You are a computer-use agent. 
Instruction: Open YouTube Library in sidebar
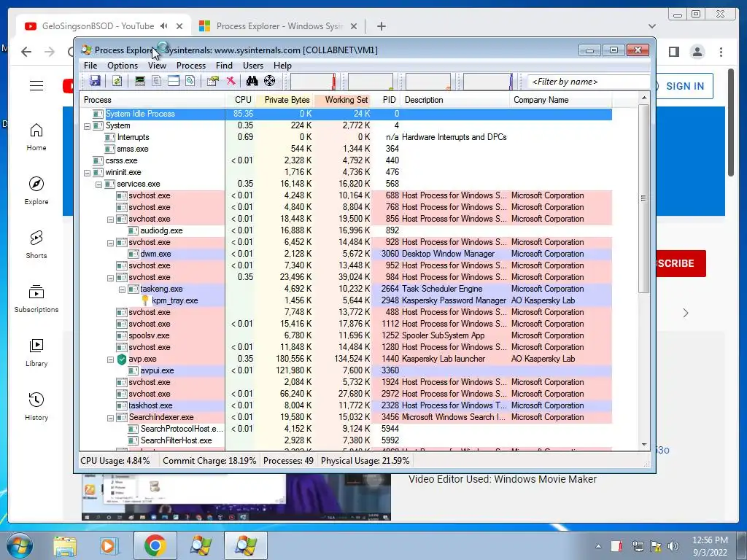pos(36,352)
